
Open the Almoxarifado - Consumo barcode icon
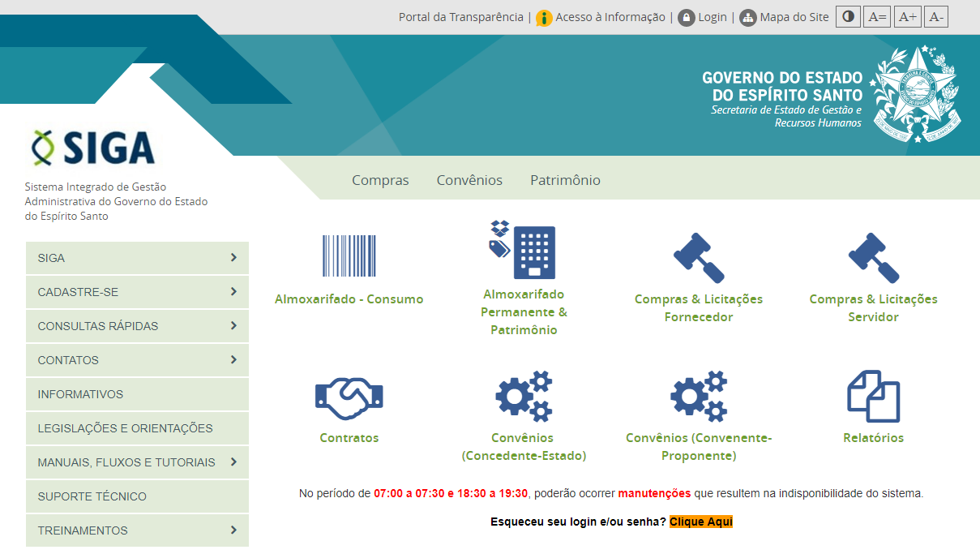[349, 257]
